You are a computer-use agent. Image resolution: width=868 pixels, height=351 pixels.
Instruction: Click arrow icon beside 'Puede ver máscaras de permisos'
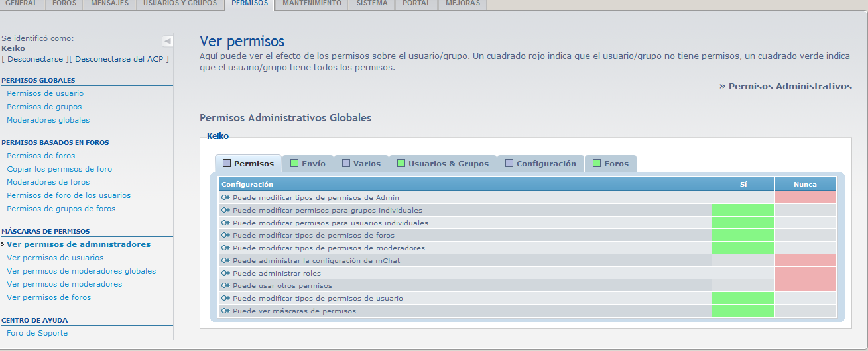[225, 311]
